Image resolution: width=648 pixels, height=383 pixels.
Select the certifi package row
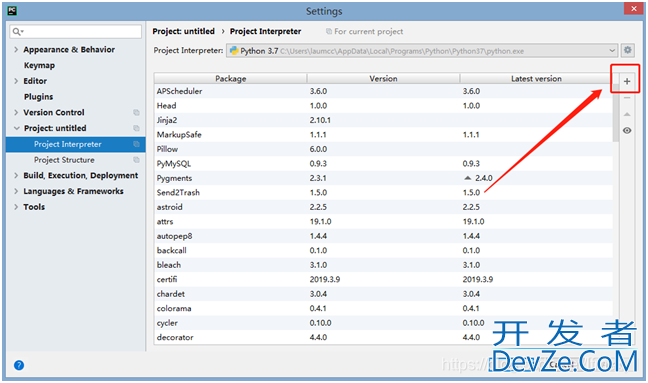coord(384,279)
